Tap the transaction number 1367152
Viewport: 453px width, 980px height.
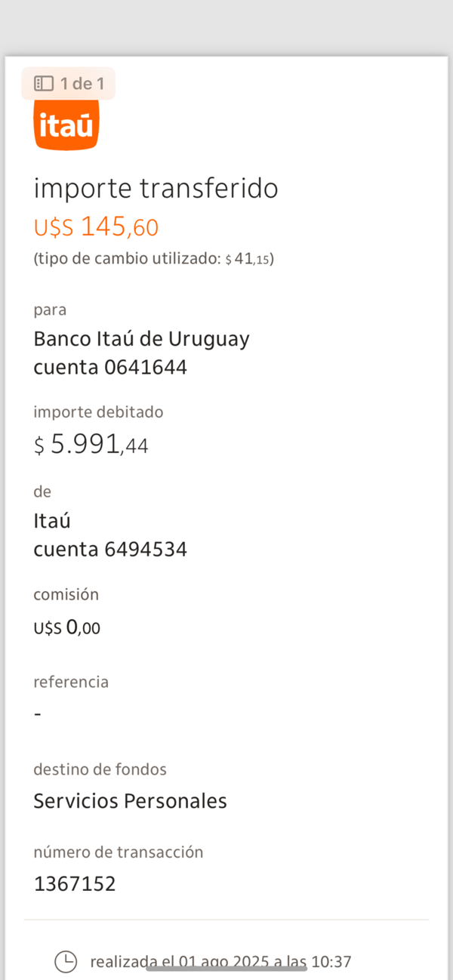(x=75, y=884)
